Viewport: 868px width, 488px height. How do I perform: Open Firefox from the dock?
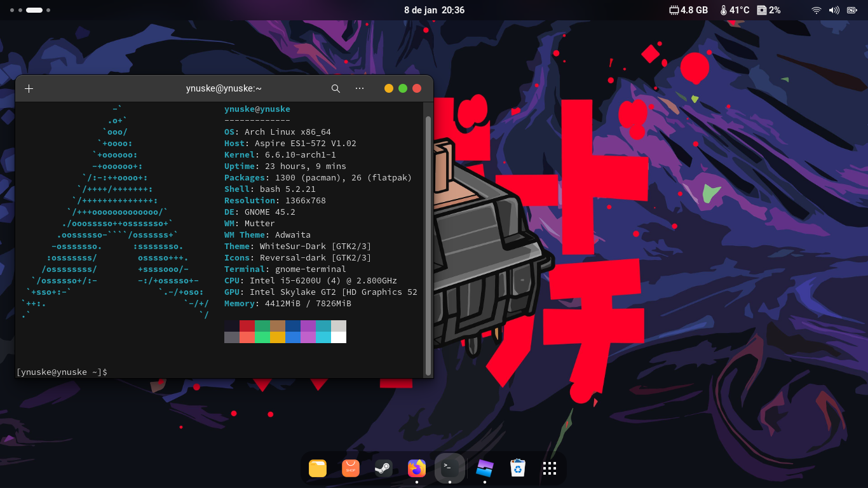(x=417, y=468)
